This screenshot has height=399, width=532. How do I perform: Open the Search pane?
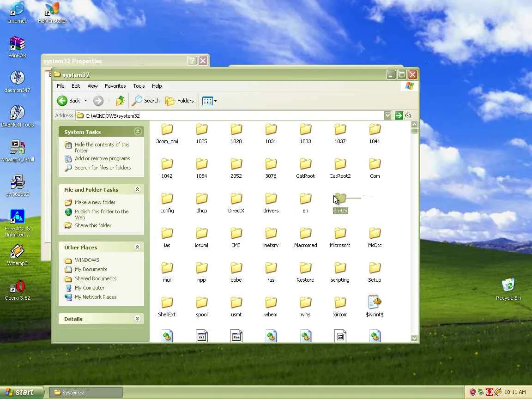pyautogui.click(x=146, y=101)
